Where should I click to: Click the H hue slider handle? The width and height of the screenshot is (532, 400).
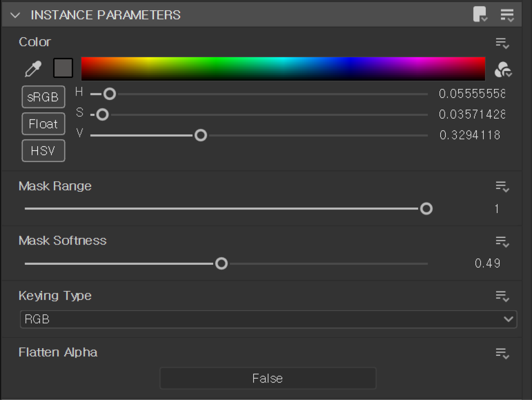pyautogui.click(x=110, y=94)
